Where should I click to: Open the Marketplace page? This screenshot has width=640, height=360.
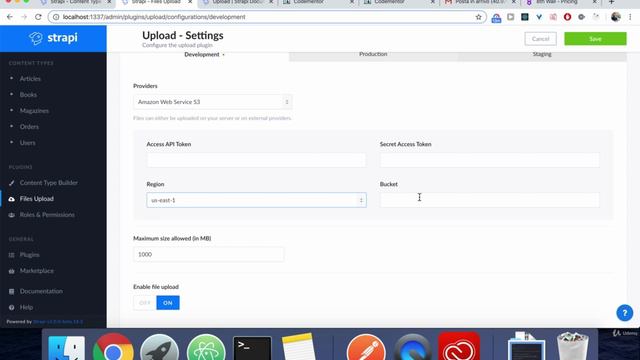click(x=36, y=271)
